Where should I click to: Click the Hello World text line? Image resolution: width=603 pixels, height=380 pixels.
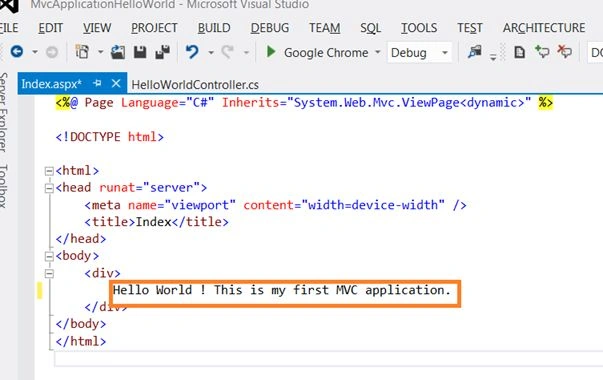[282, 290]
